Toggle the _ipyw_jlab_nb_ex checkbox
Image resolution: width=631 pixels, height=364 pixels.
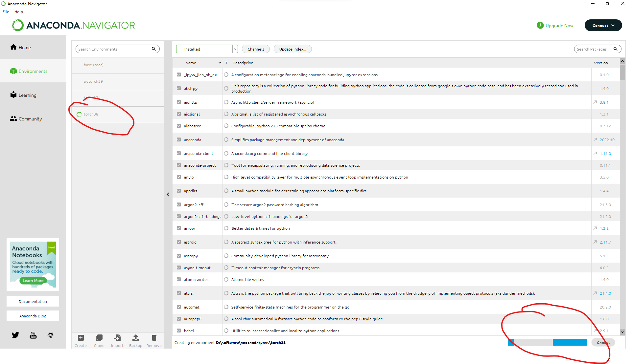tap(179, 75)
